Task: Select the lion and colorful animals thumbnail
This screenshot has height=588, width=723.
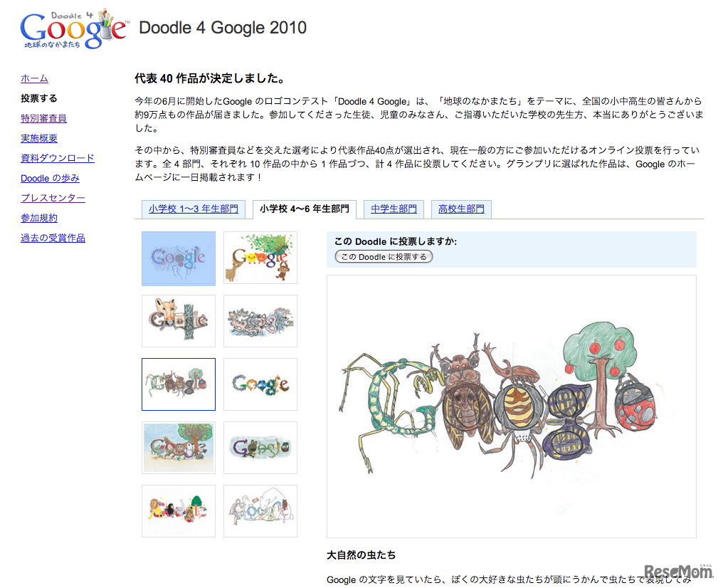Action: (x=179, y=511)
